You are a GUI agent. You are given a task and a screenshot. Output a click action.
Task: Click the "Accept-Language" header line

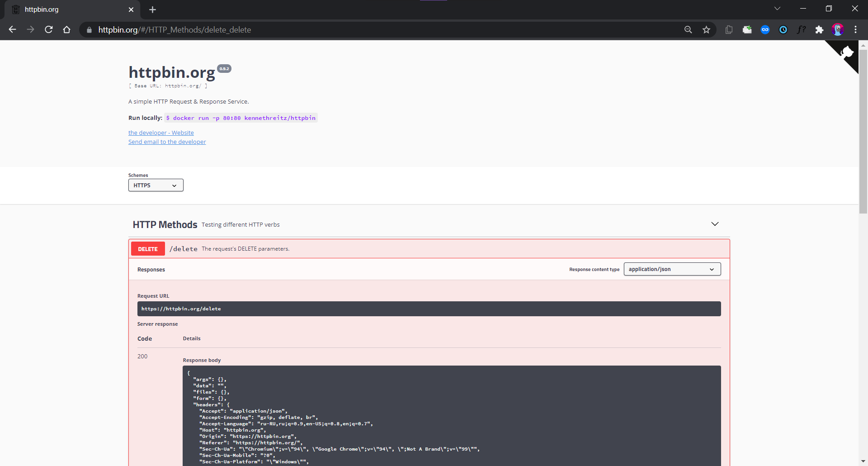pyautogui.click(x=286, y=424)
